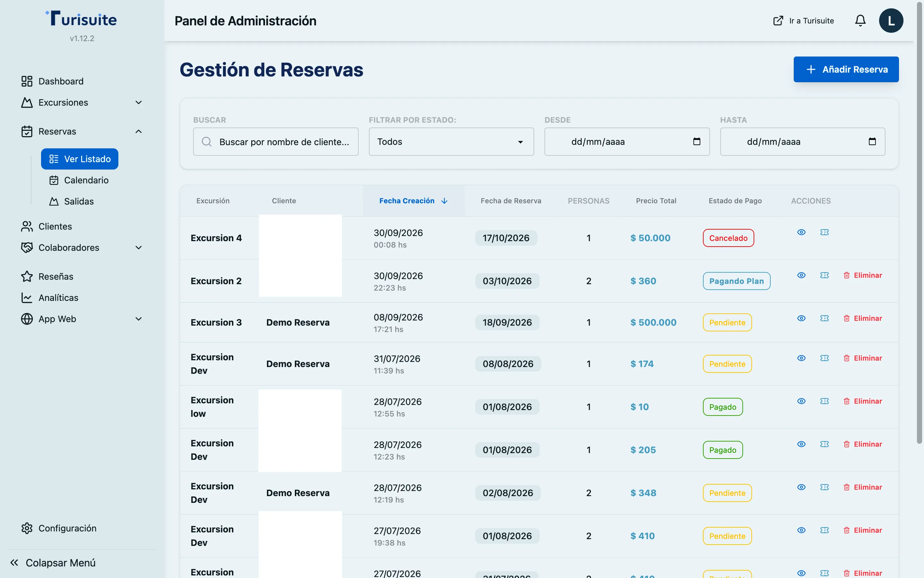Click ticket icon in the $ 410 row dated 01/08/2026
The image size is (924, 578).
click(x=824, y=530)
